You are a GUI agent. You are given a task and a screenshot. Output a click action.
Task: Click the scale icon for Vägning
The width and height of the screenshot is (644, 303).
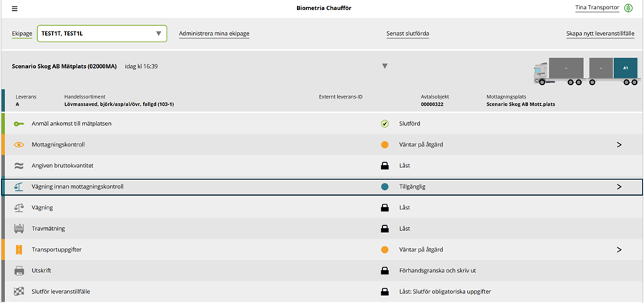coord(19,207)
